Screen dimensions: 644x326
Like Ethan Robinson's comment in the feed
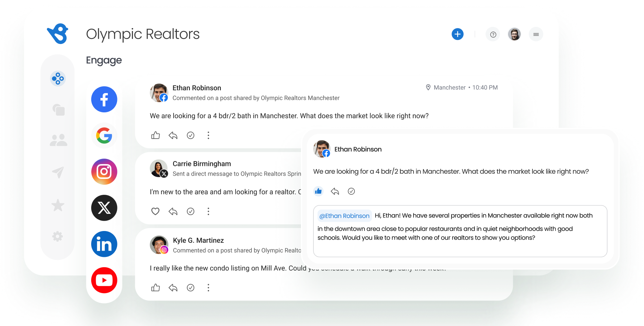click(155, 135)
